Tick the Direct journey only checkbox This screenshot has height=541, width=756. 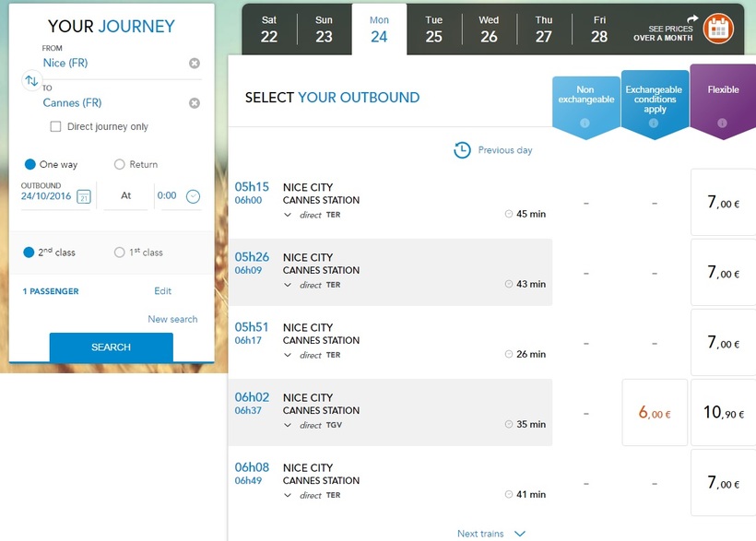(56, 126)
